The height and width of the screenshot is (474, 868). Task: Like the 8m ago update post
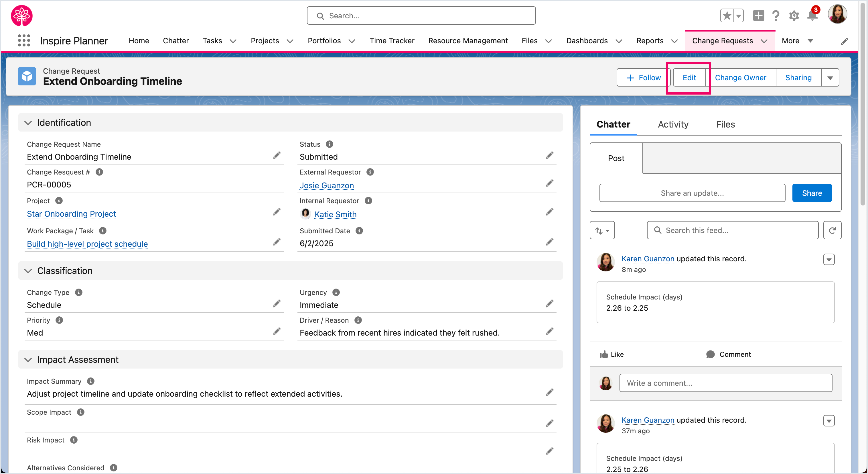(611, 354)
